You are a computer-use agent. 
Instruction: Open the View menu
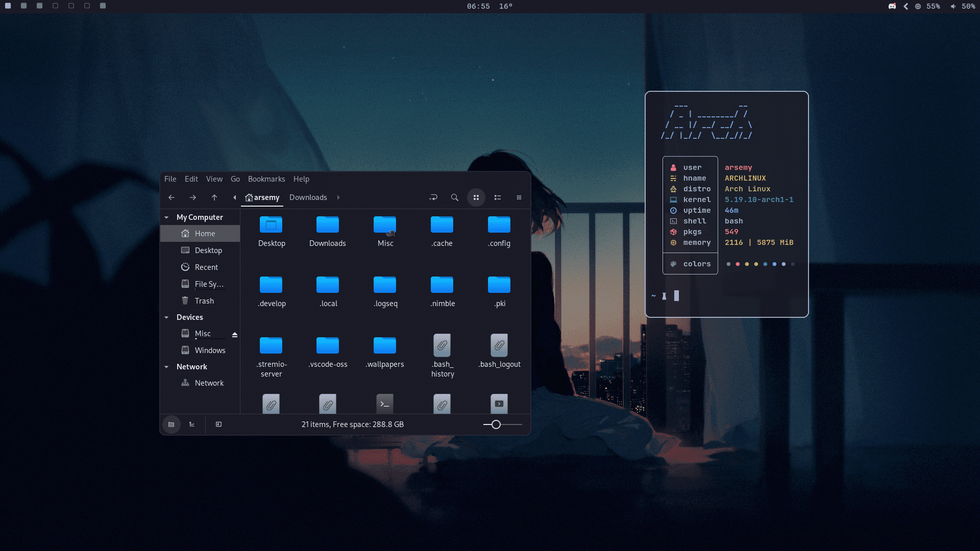(x=214, y=179)
